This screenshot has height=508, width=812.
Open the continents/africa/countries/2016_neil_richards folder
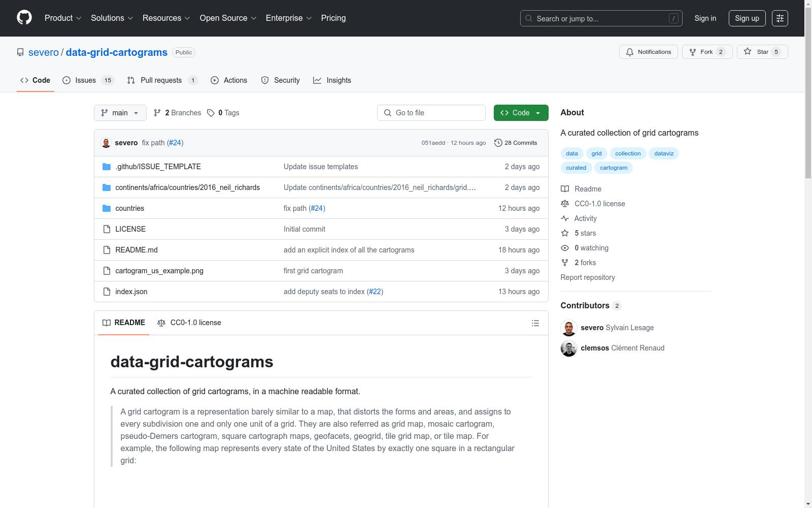click(188, 187)
